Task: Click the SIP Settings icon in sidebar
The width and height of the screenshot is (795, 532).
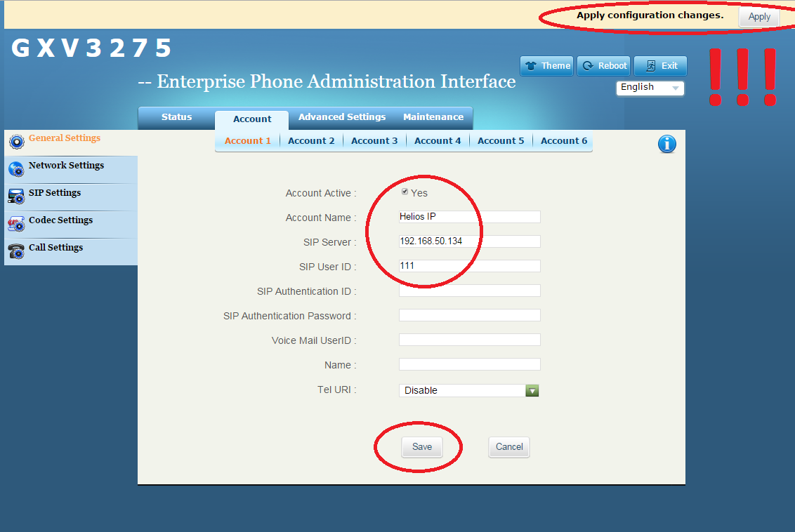Action: pos(16,196)
